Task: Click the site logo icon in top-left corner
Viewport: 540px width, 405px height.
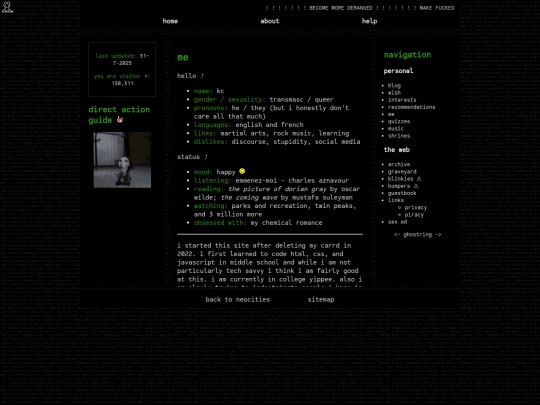Action: click(x=7, y=7)
